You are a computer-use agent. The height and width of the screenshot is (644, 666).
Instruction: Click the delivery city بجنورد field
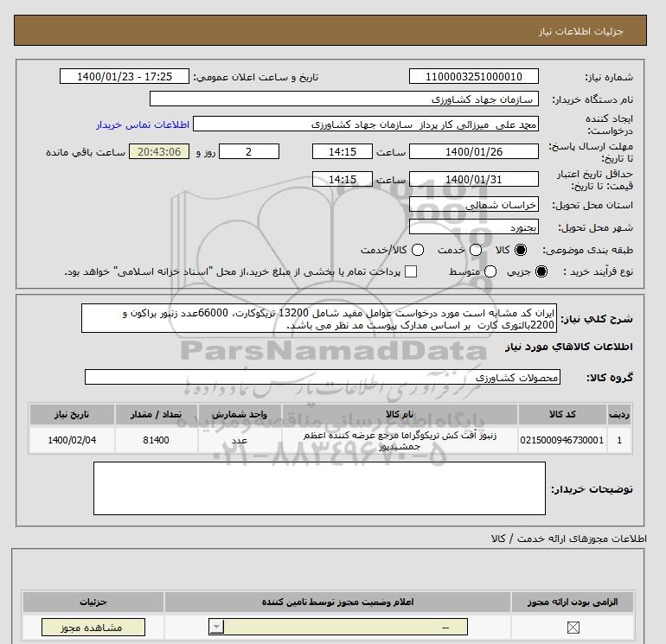tap(474, 227)
